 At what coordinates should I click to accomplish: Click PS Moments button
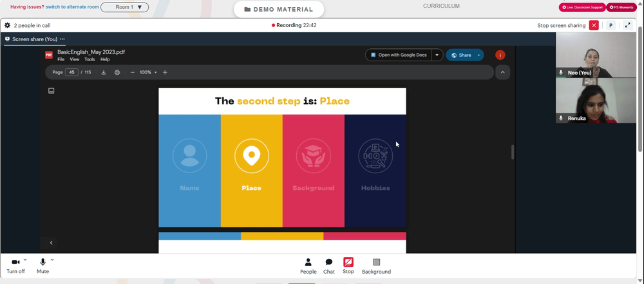click(621, 7)
